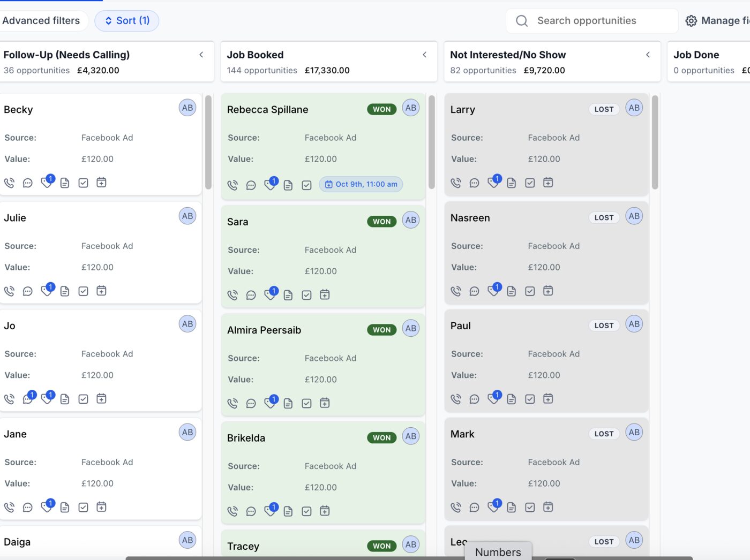Click the Job Booked column vertical scrollbar

[x=432, y=142]
